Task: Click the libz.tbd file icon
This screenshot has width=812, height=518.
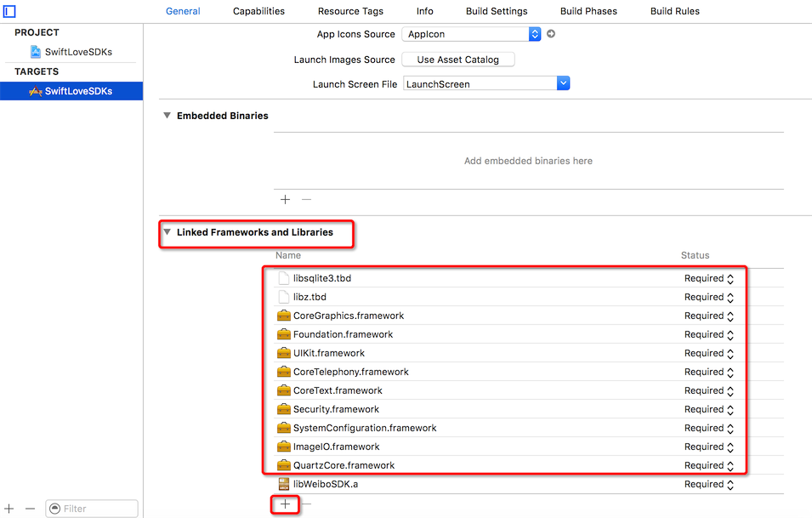Action: (x=283, y=297)
